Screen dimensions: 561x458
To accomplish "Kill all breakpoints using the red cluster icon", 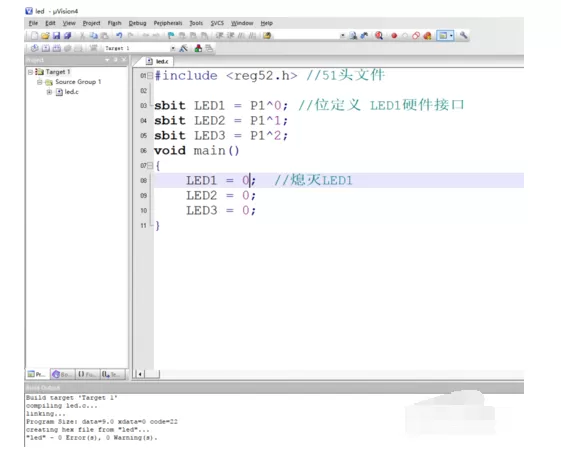I will point(427,35).
